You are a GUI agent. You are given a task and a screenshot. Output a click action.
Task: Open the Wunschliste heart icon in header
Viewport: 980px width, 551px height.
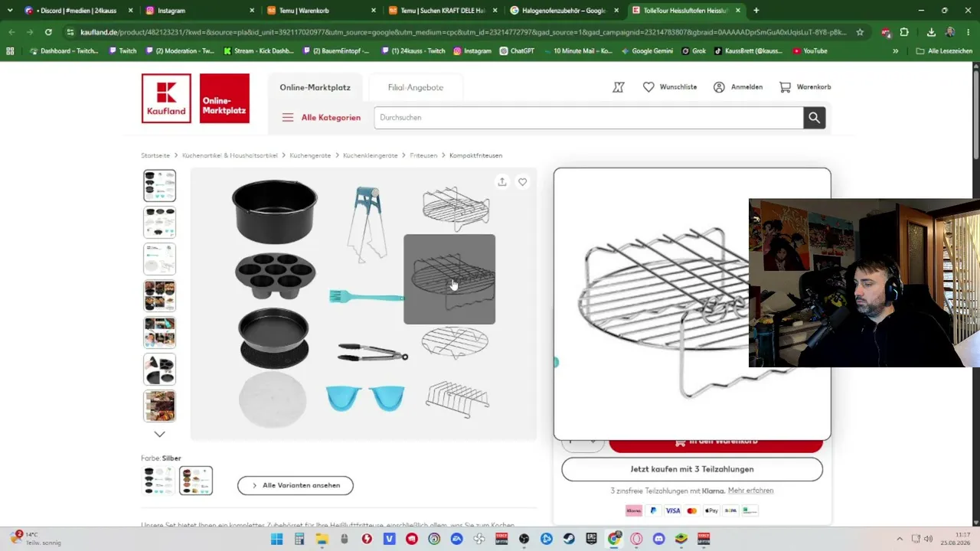coord(648,87)
